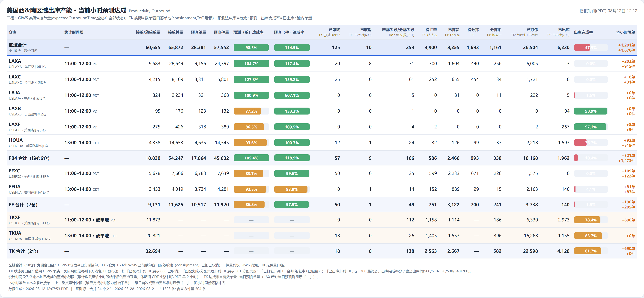This screenshot has width=644, height=298.
Task: Click the 仓库 column header
Action: (13, 32)
